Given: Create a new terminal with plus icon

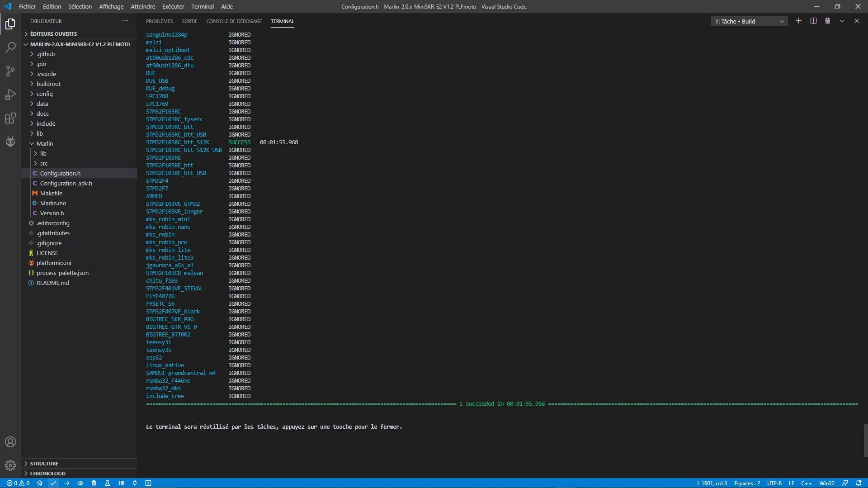Looking at the screenshot, I should click(x=799, y=21).
